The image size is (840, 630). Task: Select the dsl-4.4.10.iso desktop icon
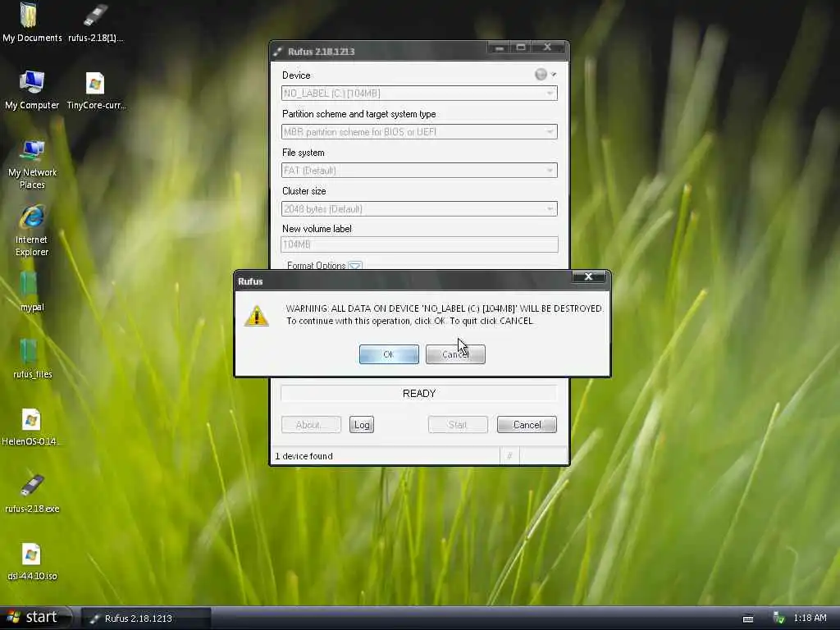32,561
